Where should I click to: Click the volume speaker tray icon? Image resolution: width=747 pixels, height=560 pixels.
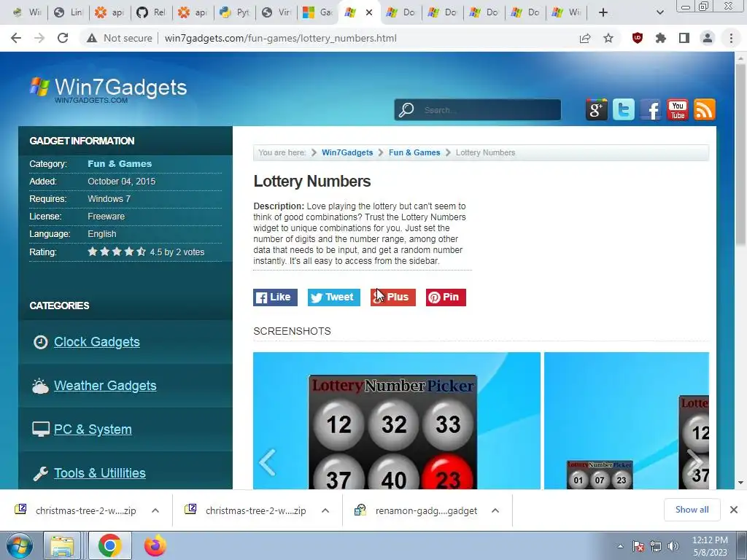pos(673,546)
